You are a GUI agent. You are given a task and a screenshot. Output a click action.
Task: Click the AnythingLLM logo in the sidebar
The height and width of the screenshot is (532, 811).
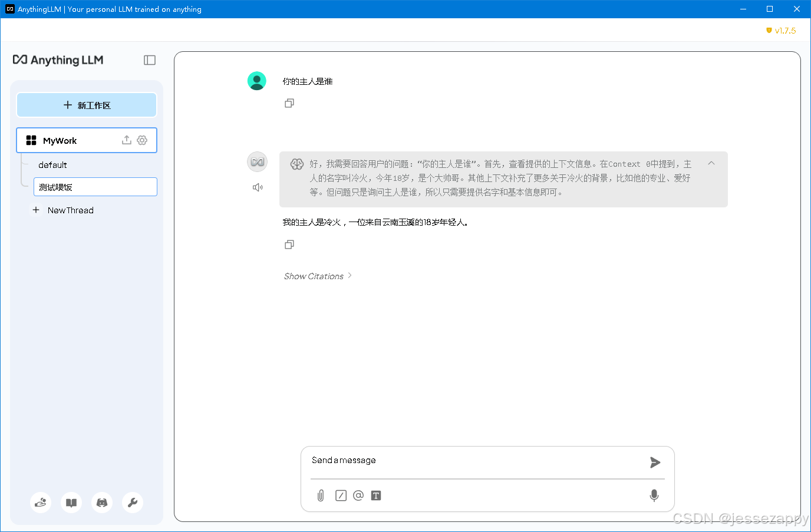(58, 60)
